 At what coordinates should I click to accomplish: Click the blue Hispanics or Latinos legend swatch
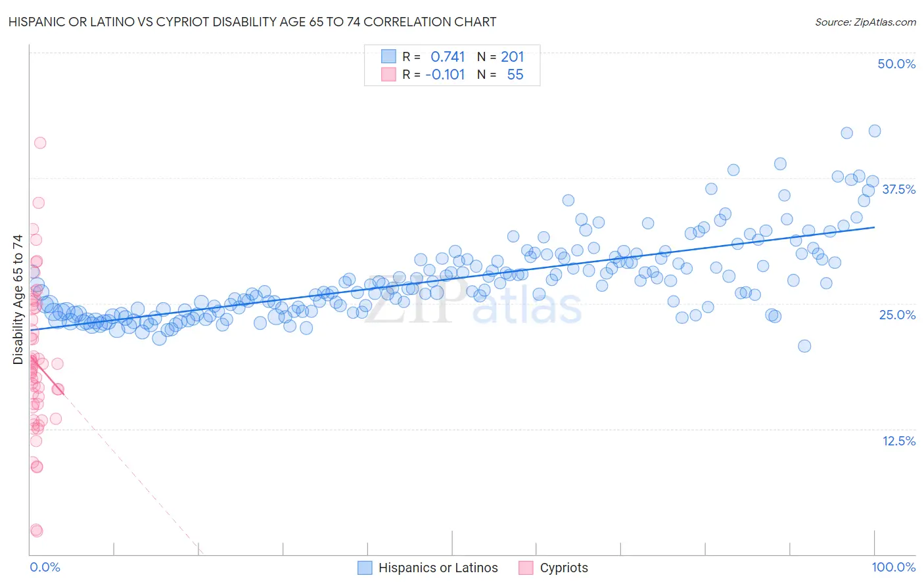[x=365, y=568]
